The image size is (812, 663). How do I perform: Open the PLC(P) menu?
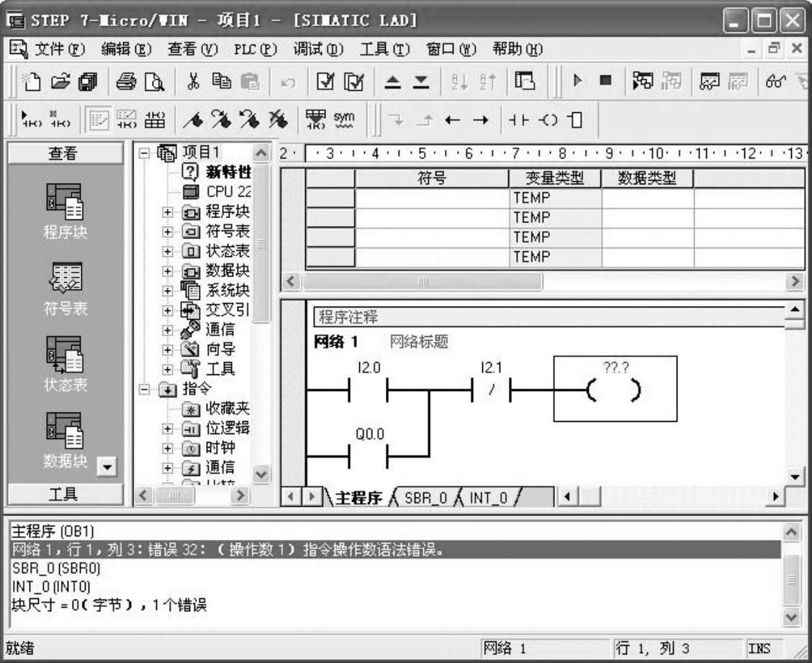click(256, 49)
